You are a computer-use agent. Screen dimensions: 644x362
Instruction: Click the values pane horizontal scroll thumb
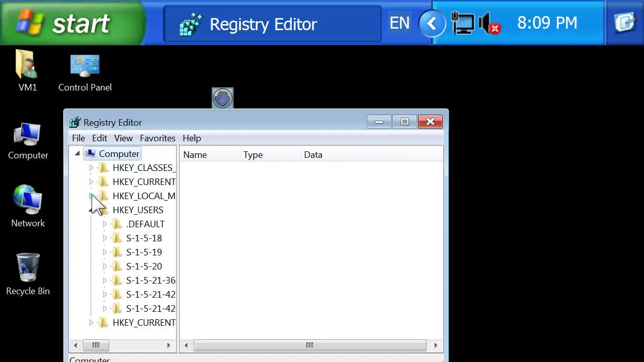(310, 345)
